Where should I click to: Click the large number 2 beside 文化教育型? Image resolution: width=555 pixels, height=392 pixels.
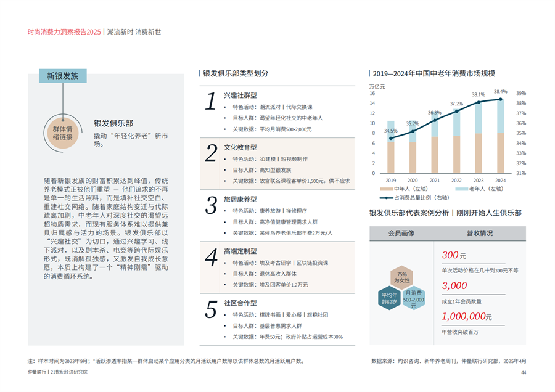(211, 153)
